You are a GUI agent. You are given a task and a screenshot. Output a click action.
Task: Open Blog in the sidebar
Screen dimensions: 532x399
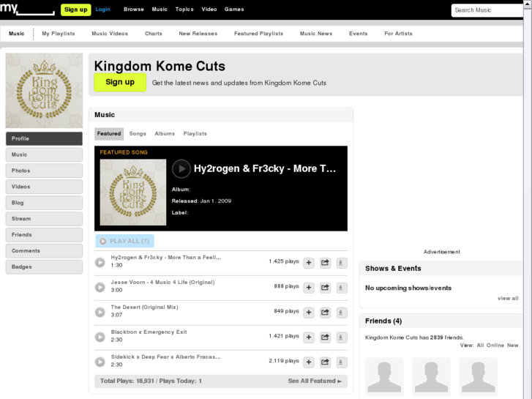click(44, 203)
